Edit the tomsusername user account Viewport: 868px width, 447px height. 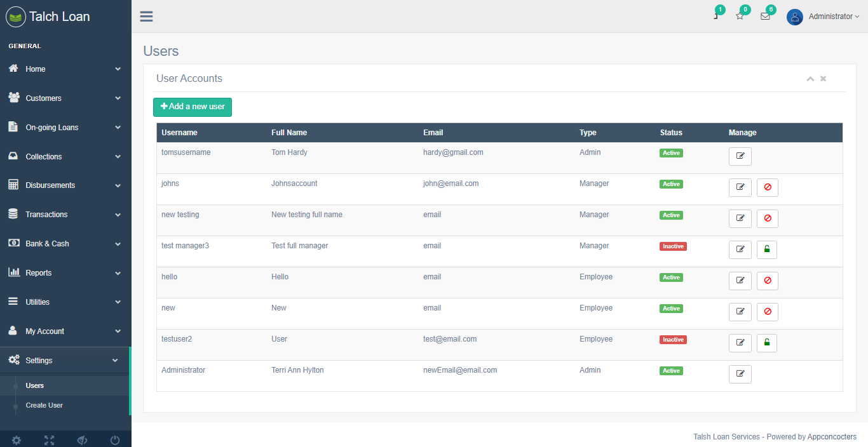tap(740, 157)
